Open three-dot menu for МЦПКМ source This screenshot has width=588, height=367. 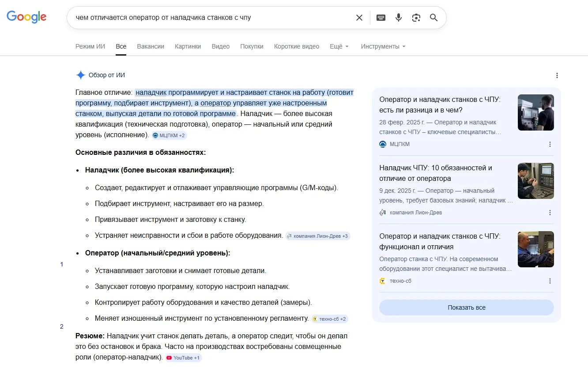(x=550, y=144)
